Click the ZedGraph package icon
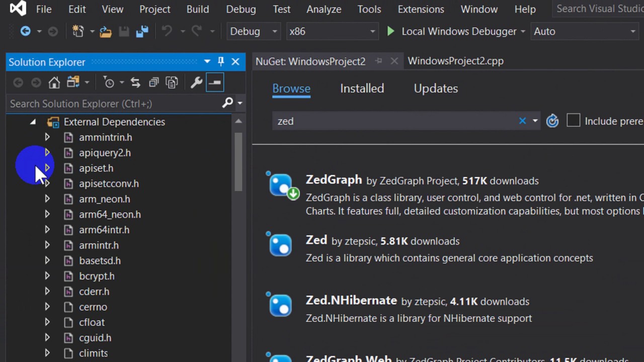This screenshot has height=362, width=644. tap(282, 186)
